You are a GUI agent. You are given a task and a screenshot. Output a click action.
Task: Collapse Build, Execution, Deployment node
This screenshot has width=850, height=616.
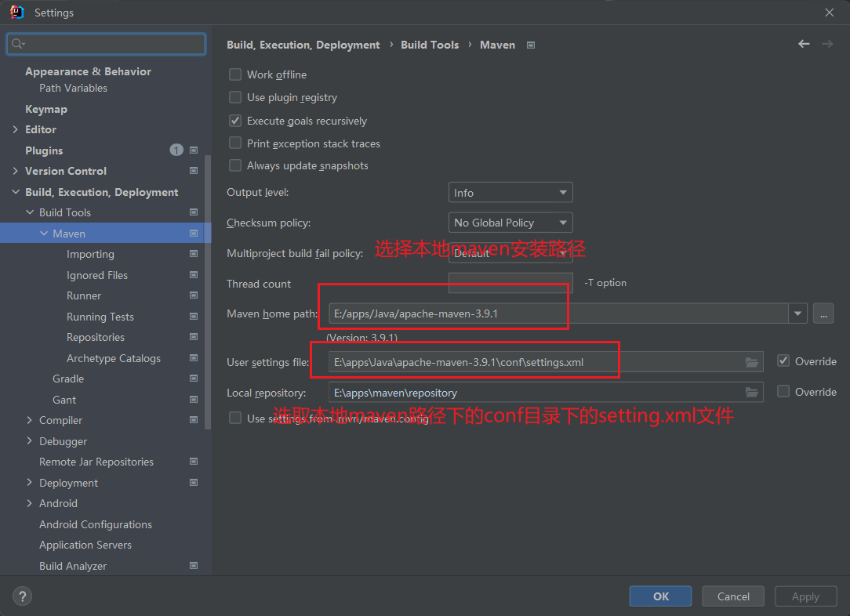click(15, 192)
